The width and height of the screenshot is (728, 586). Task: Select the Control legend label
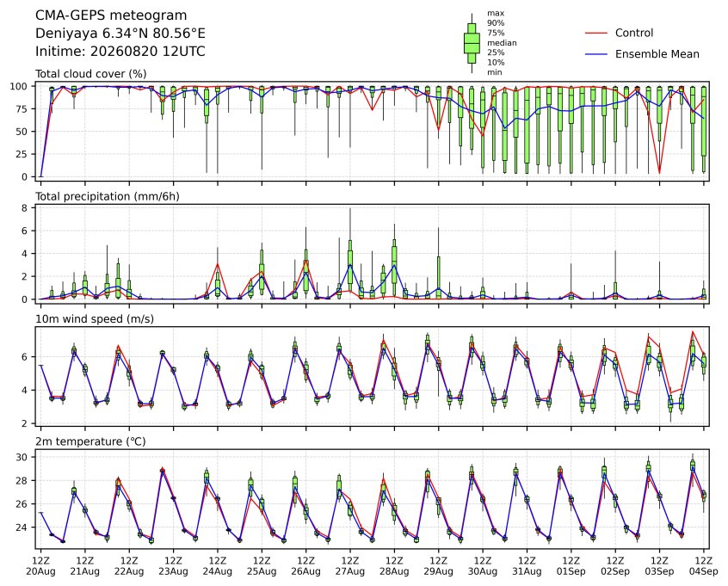click(633, 33)
